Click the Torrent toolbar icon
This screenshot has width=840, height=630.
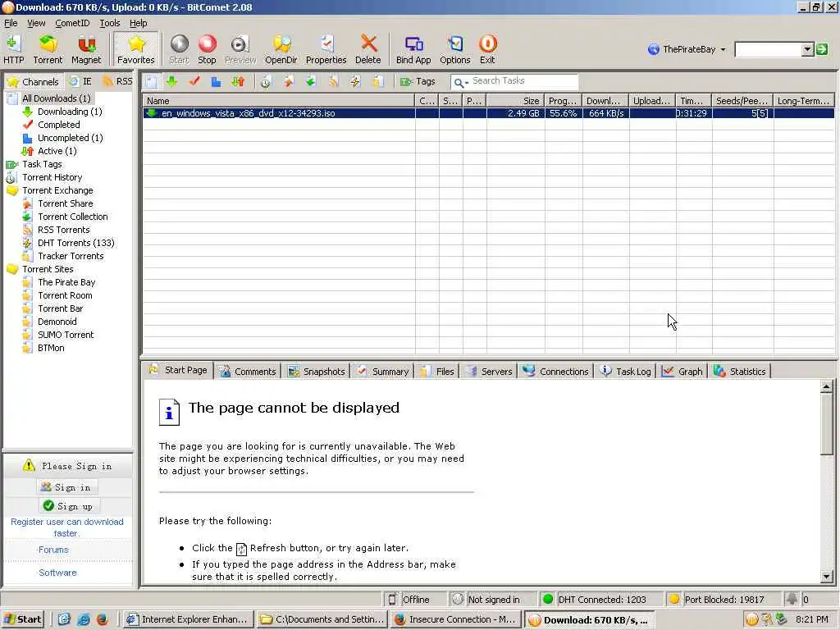[x=48, y=49]
